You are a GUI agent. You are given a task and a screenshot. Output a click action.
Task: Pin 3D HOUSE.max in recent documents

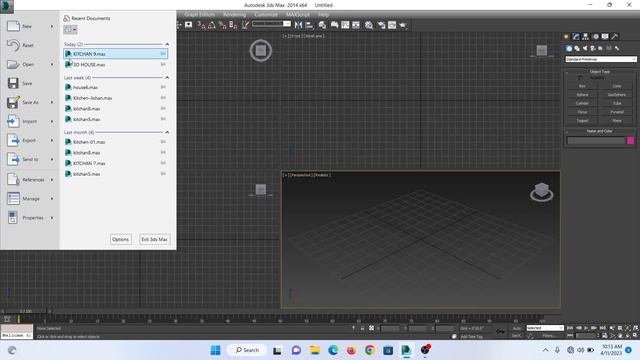coord(163,64)
